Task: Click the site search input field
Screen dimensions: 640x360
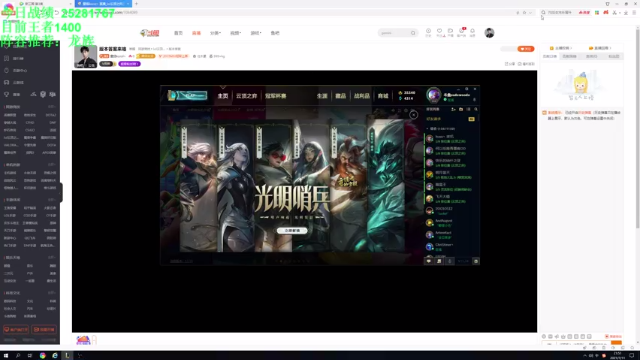Action: click(394, 33)
